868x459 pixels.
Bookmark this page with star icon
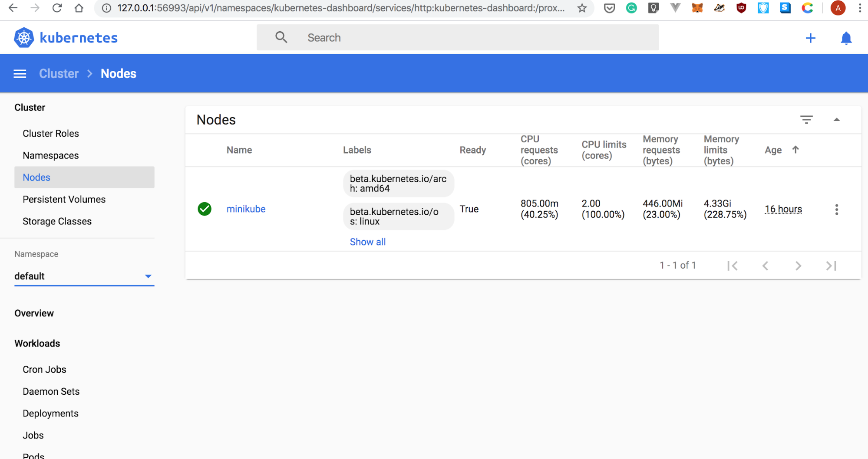coord(582,8)
